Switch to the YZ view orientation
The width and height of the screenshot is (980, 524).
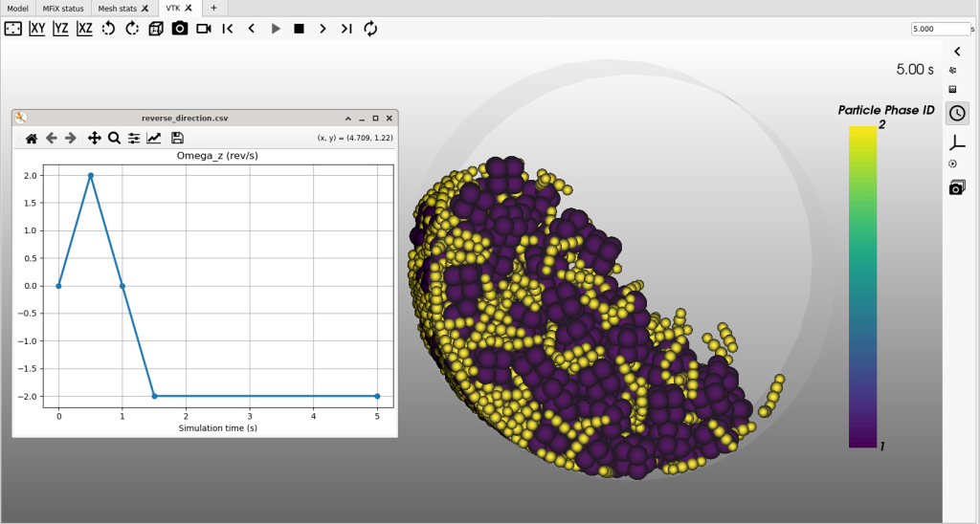coord(61,29)
